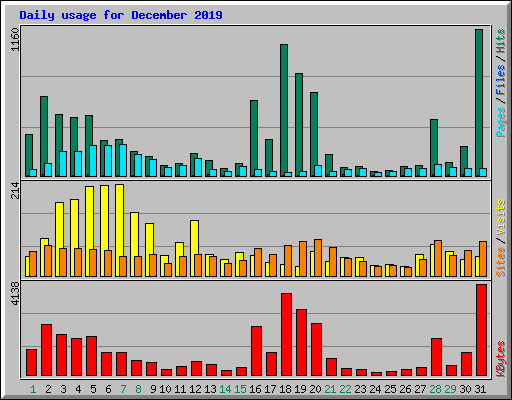The image size is (512, 400).
Task: Click day label 27 on the axis
Action: point(420,389)
